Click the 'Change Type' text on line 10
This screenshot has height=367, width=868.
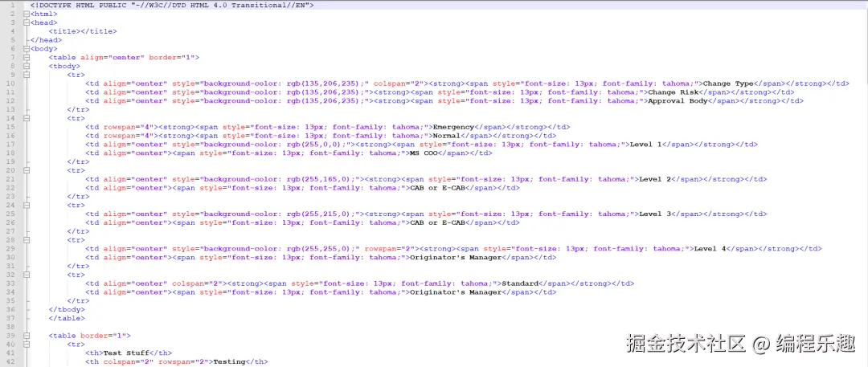click(x=728, y=84)
